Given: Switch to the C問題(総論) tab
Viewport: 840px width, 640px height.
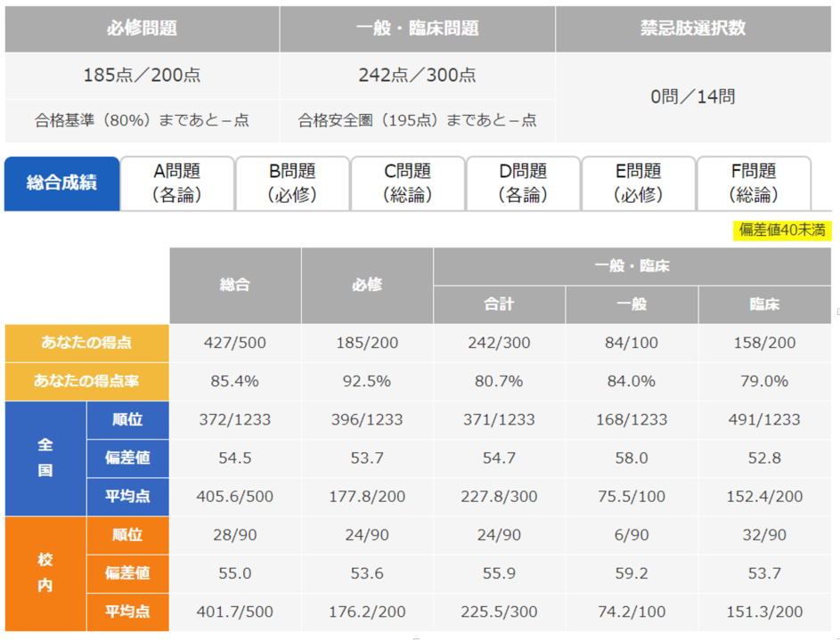Looking at the screenshot, I should point(408,183).
